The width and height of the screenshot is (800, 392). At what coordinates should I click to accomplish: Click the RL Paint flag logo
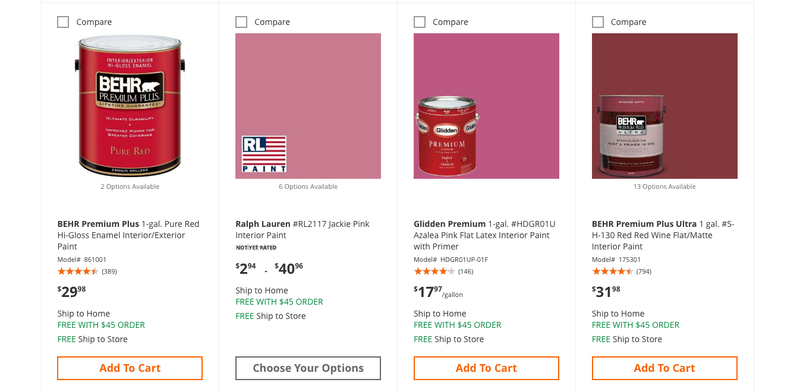pyautogui.click(x=264, y=154)
